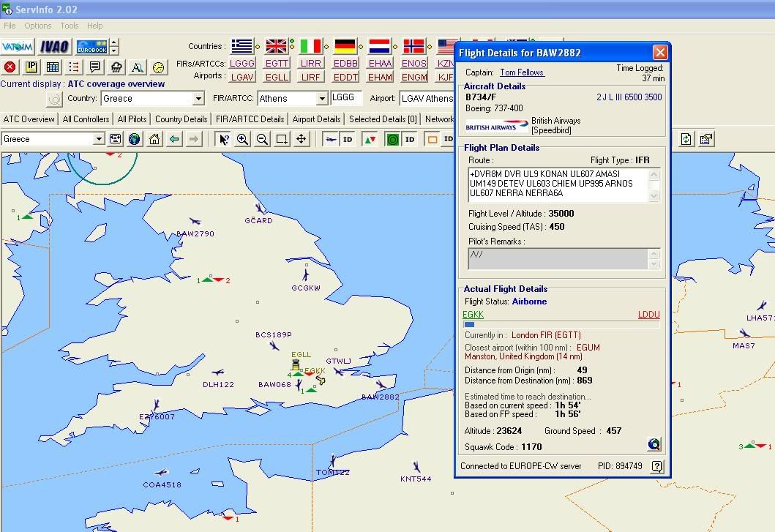Screen dimensions: 775x532
Task: Expand the FIR/ARTCC dropdown showing Athens
Action: [321, 99]
